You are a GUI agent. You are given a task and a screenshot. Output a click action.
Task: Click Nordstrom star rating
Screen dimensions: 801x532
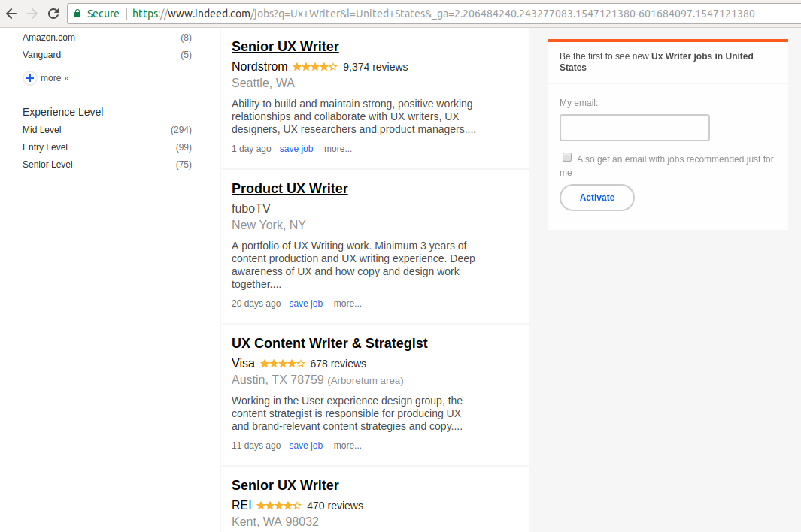[x=314, y=67]
